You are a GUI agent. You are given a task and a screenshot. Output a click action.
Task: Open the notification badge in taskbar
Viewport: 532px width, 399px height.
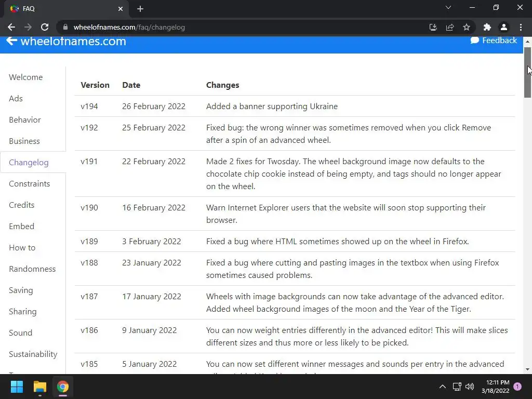click(517, 387)
